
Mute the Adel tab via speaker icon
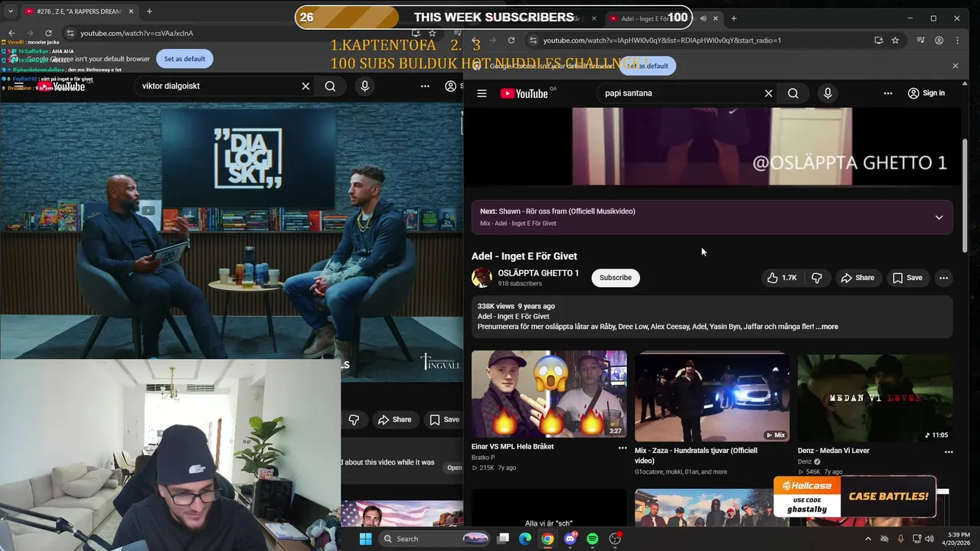tap(703, 18)
